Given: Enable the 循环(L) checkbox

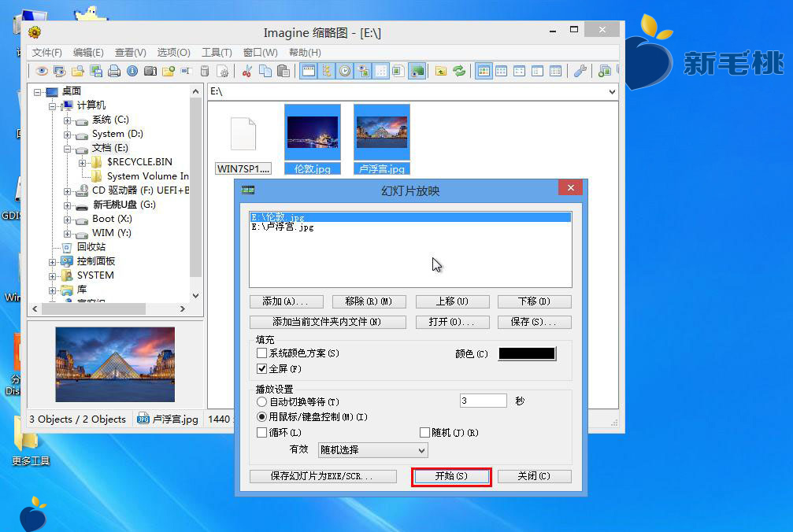Looking at the screenshot, I should (x=261, y=433).
